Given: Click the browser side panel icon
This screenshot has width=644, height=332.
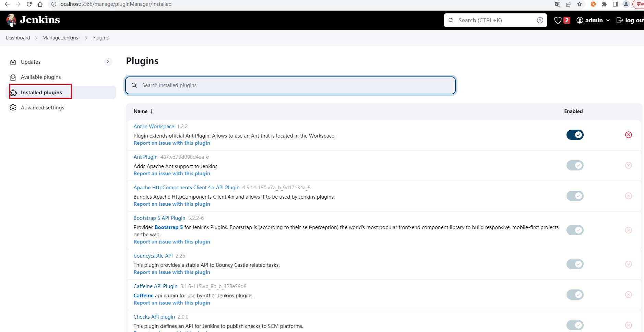Looking at the screenshot, I should pyautogui.click(x=615, y=4).
